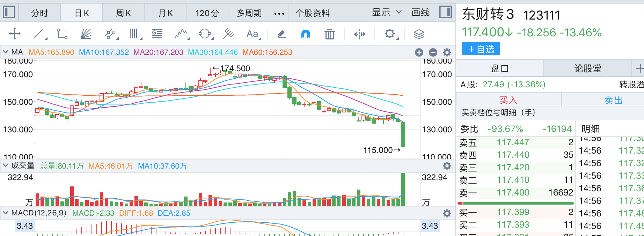This screenshot has width=644, height=236.
Task: Select the rectangle drawing tool
Action: pos(62,34)
